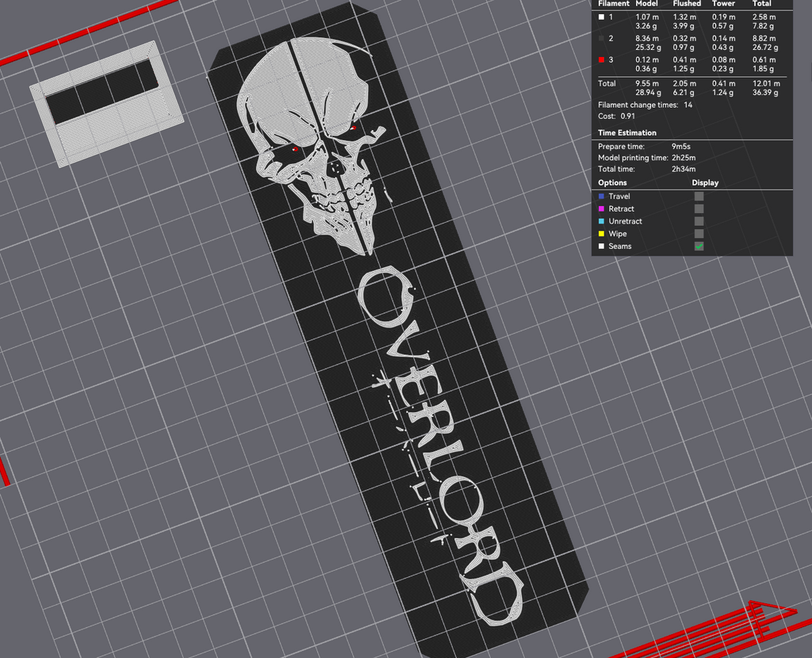The height and width of the screenshot is (658, 812).
Task: Select the Model column header
Action: click(x=646, y=4)
